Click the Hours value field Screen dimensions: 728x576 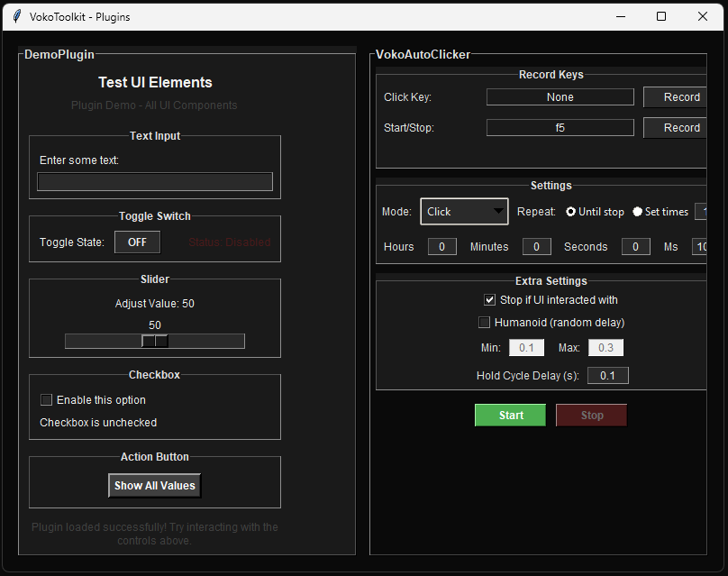(x=442, y=247)
